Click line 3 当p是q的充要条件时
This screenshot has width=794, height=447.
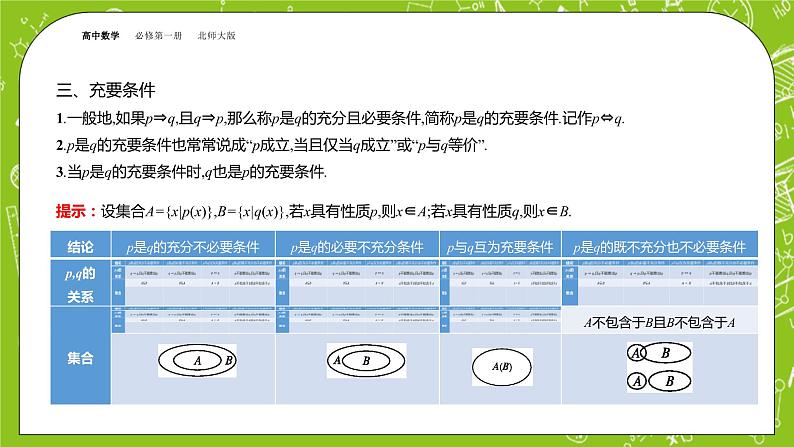[191, 172]
